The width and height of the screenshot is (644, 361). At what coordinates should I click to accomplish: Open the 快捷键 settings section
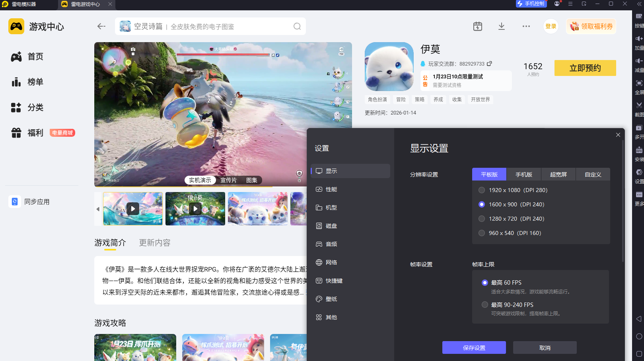(350, 281)
